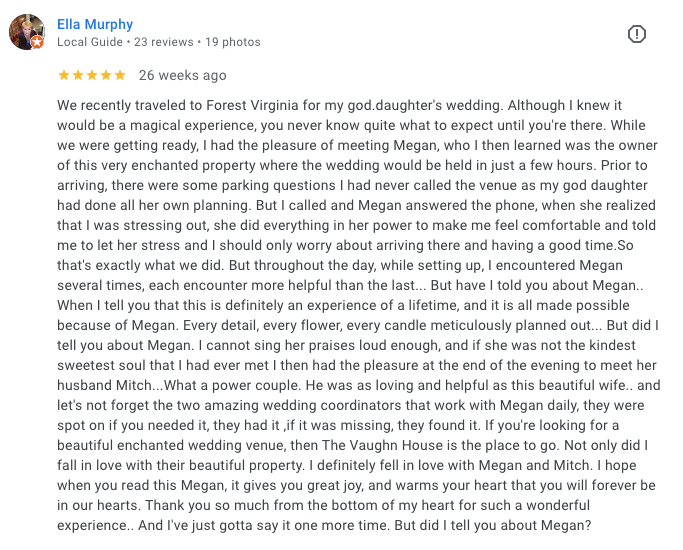The height and width of the screenshot is (550, 683).
Task: Open Ella Murphy's profile picture
Action: click(x=27, y=32)
